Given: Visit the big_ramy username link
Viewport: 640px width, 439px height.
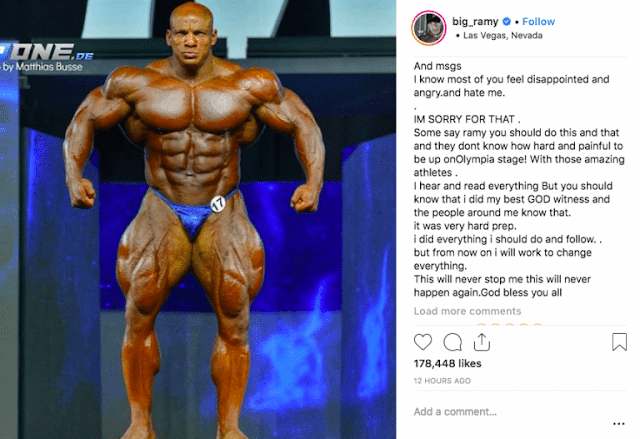Looking at the screenshot, I should (475, 22).
